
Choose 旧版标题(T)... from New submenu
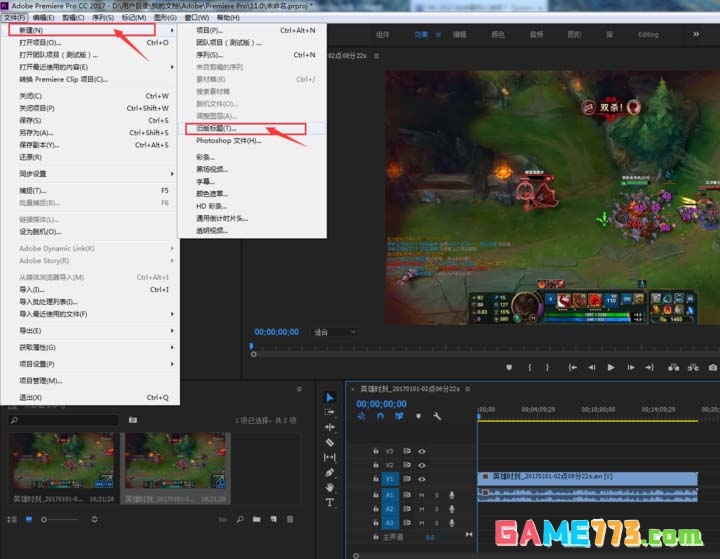tap(252, 128)
